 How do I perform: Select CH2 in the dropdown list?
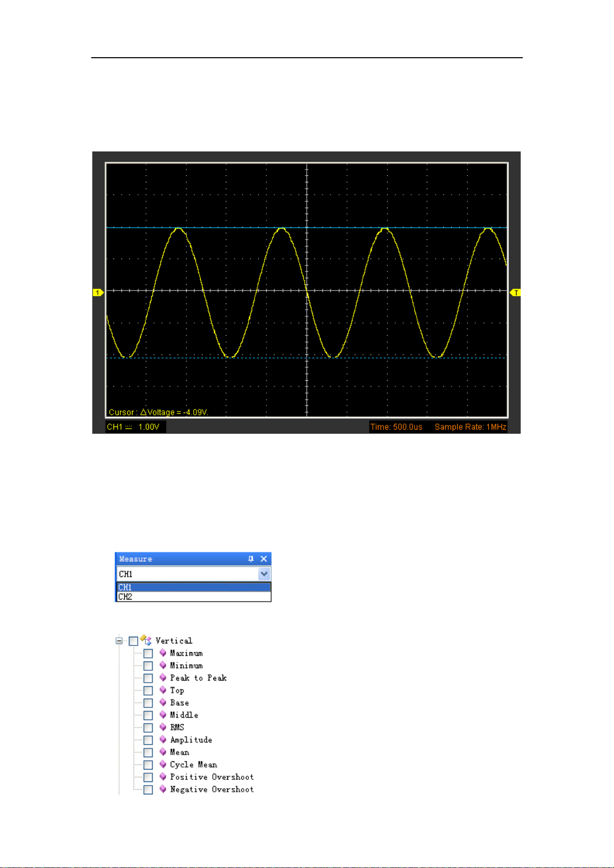[194, 597]
